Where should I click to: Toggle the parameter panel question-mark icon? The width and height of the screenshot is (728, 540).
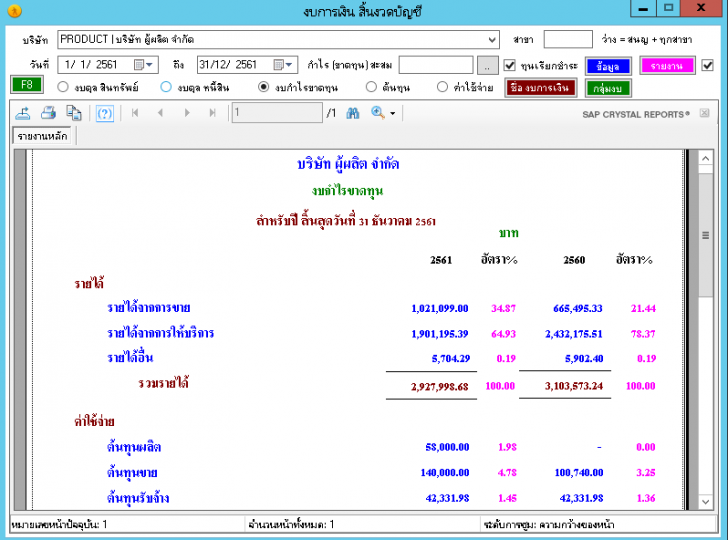pyautogui.click(x=104, y=113)
